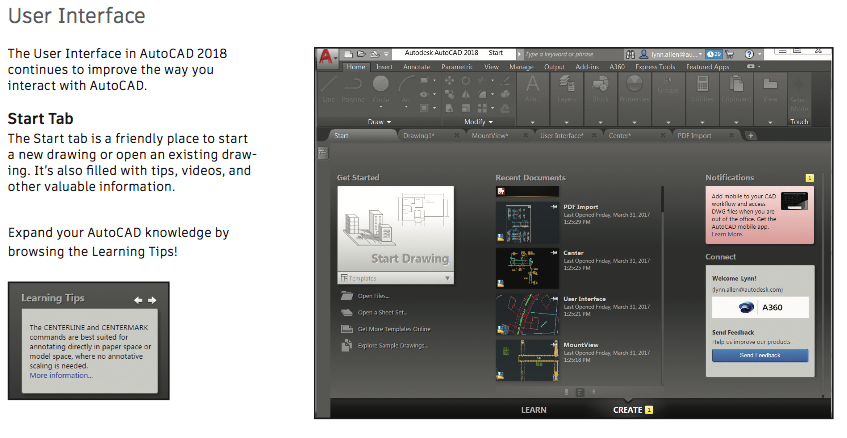The image size is (847, 438).
Task: Select the Circle tool
Action: click(381, 89)
